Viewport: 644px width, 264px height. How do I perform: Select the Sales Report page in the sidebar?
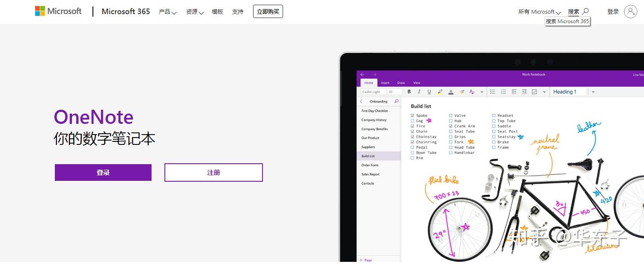(371, 174)
